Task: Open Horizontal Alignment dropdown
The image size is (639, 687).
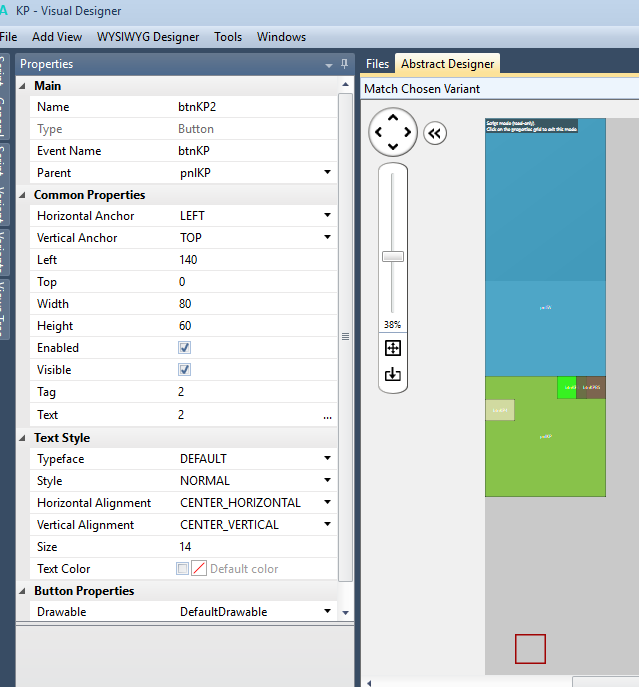Action: (327, 502)
